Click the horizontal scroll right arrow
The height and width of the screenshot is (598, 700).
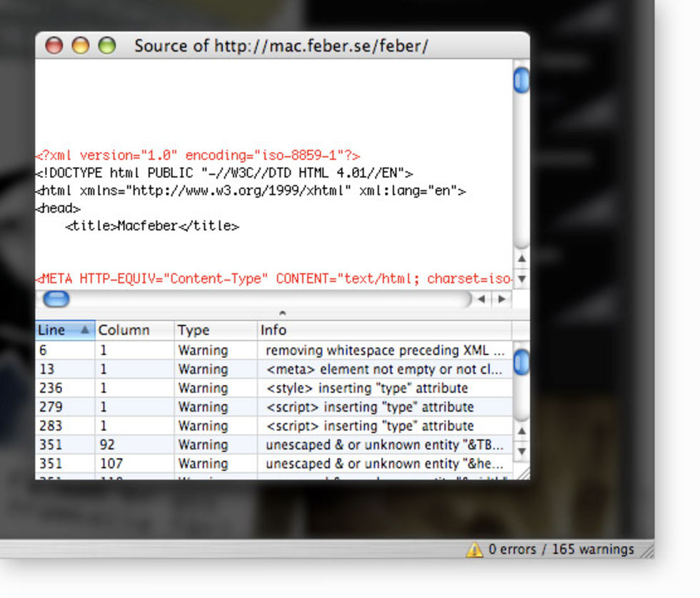pos(502,299)
